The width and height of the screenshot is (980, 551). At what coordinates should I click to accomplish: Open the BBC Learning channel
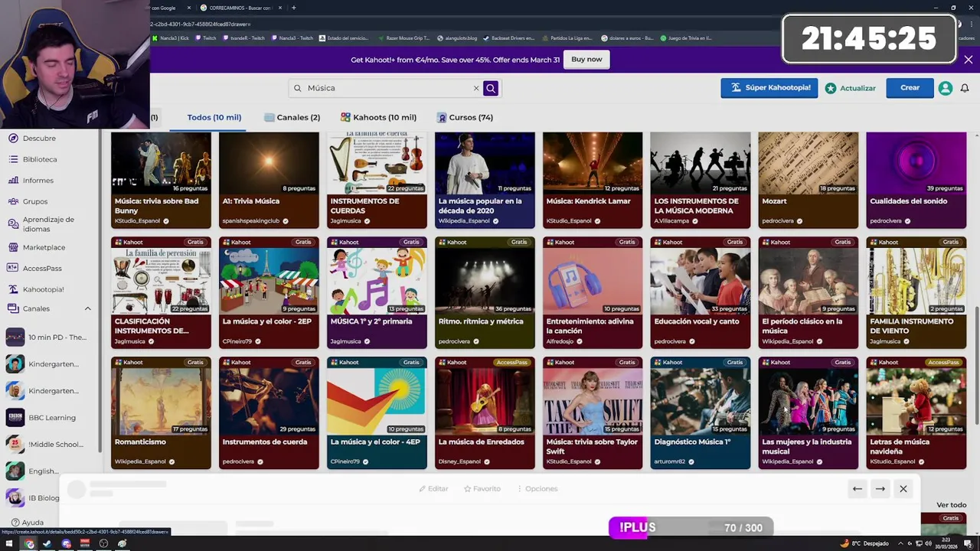point(41,418)
